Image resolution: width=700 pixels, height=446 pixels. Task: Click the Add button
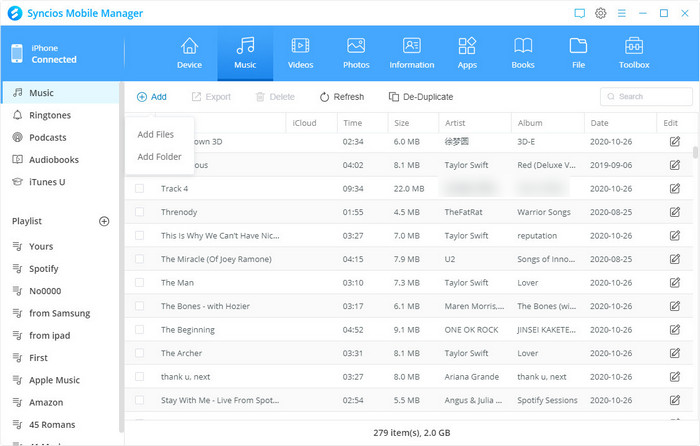pos(152,97)
